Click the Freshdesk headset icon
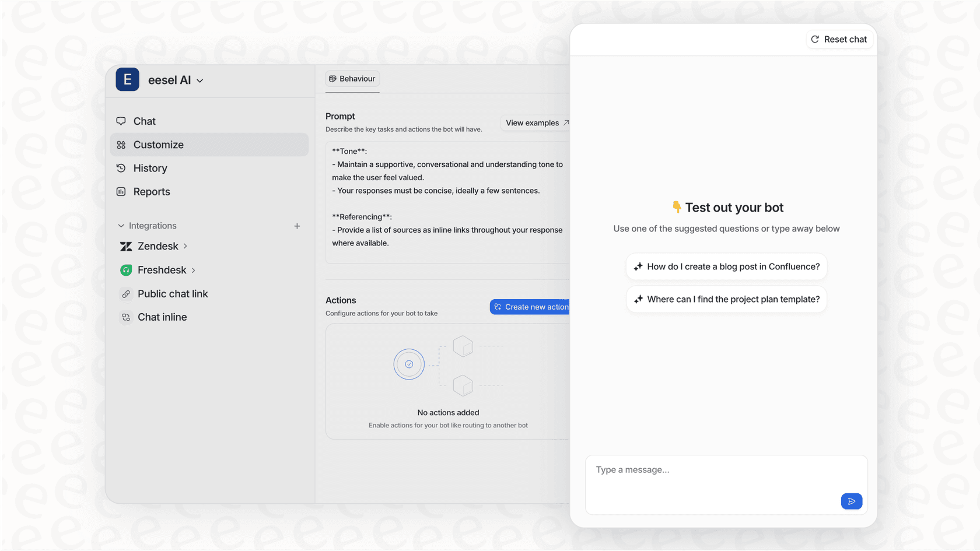Image resolution: width=980 pixels, height=551 pixels. pos(126,269)
